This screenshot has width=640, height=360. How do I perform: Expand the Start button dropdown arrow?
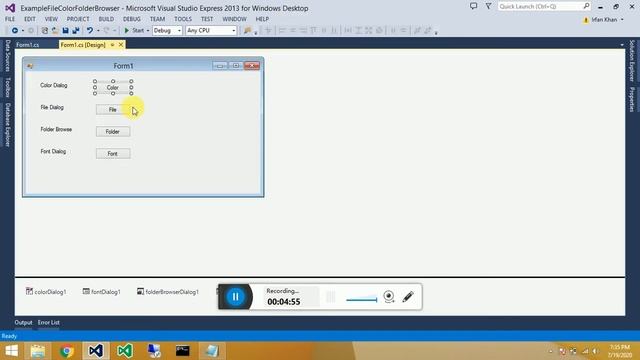coord(148,31)
